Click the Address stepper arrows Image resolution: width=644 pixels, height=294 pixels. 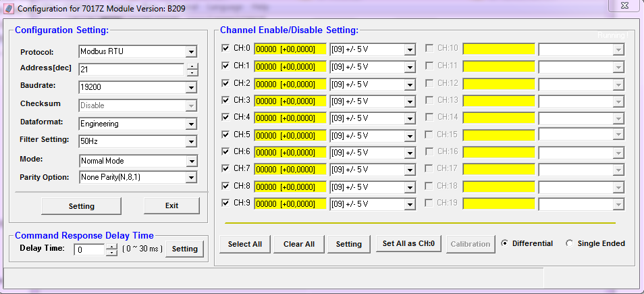pos(192,70)
